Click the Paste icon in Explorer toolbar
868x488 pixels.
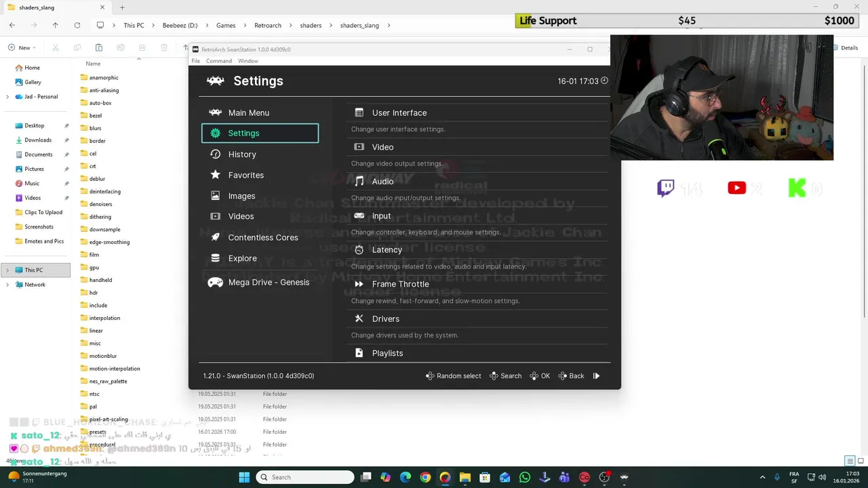[99, 47]
